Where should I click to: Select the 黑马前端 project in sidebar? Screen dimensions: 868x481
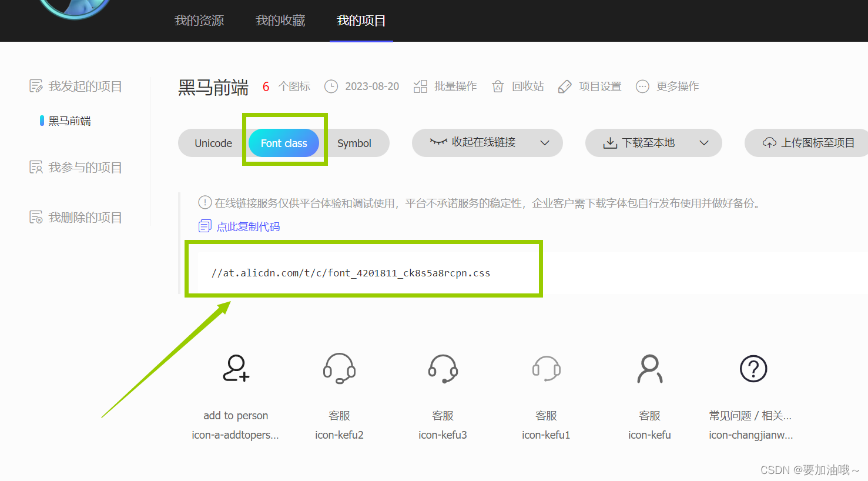coord(69,121)
